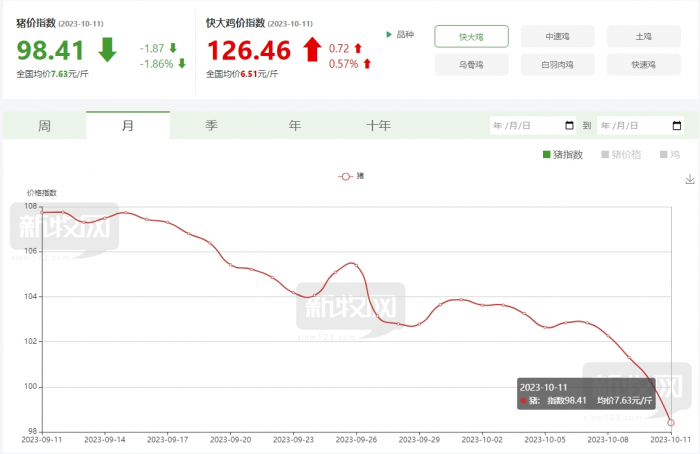Click the 快大鸡价指数 heading

tap(236, 23)
